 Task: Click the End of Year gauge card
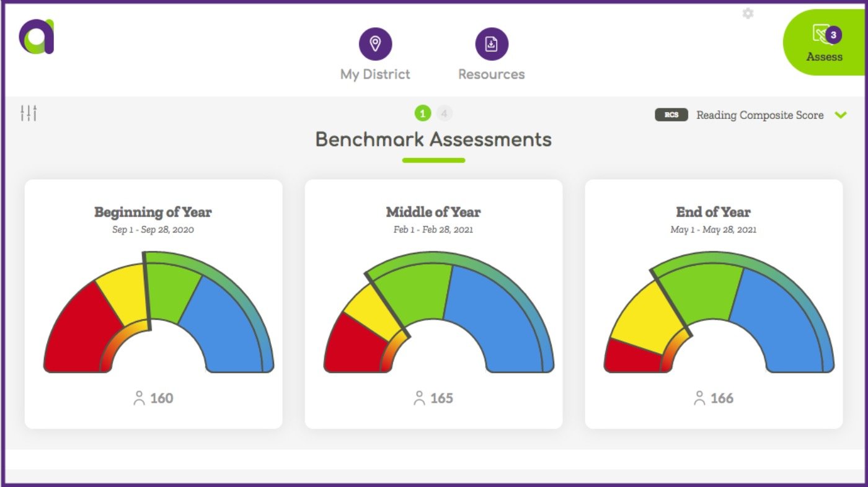point(714,304)
